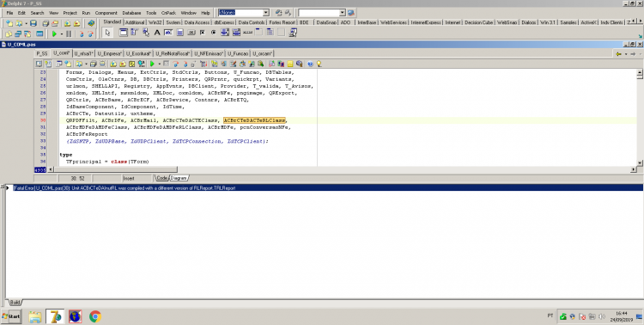Click the editor vertical scrollbar down arrow

click(x=640, y=162)
